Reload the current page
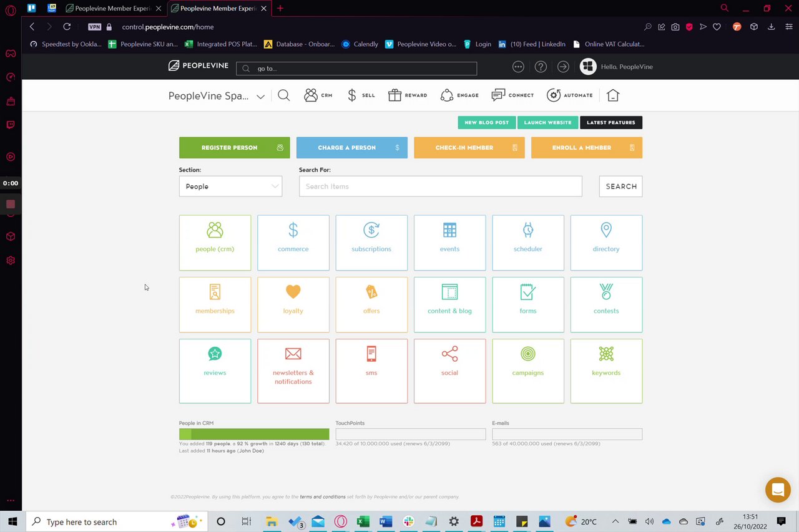The width and height of the screenshot is (799, 532). [x=67, y=27]
